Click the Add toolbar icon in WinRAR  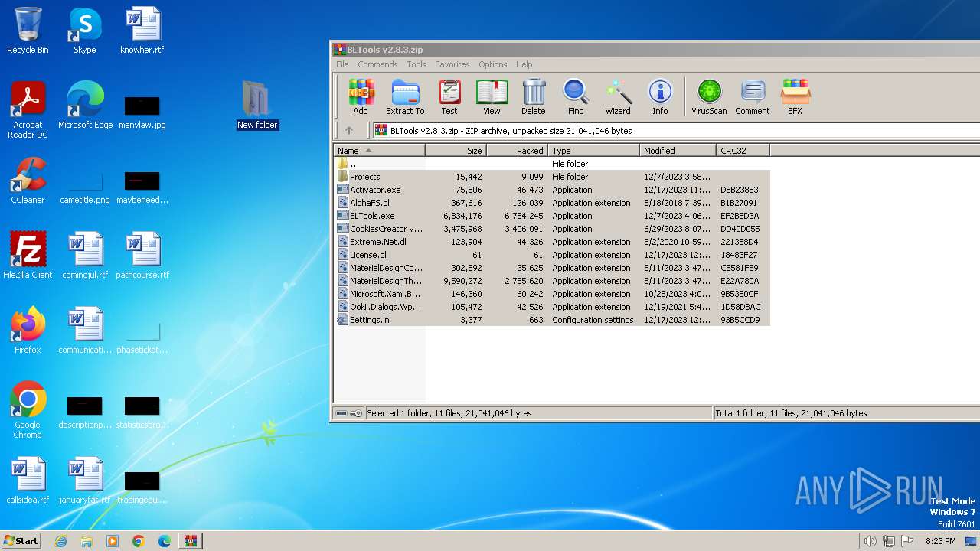tap(361, 97)
